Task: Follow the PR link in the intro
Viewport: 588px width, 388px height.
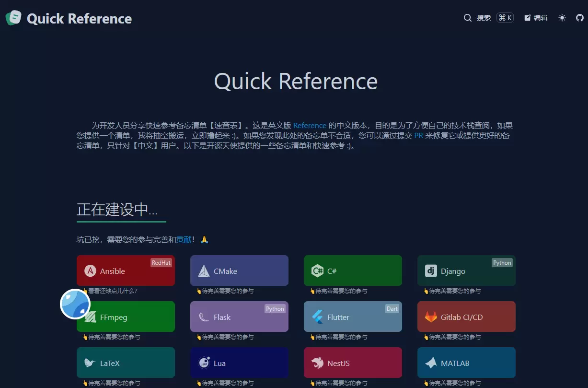Action: [x=418, y=135]
